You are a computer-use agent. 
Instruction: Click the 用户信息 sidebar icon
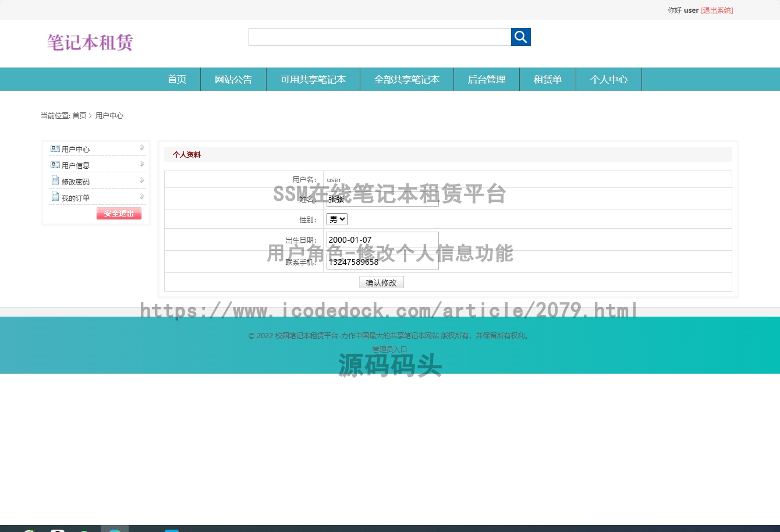pyautogui.click(x=55, y=165)
